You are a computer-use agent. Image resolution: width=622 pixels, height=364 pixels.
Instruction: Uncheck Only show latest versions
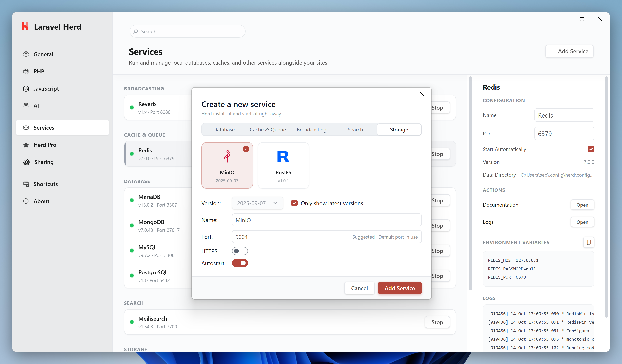click(294, 203)
